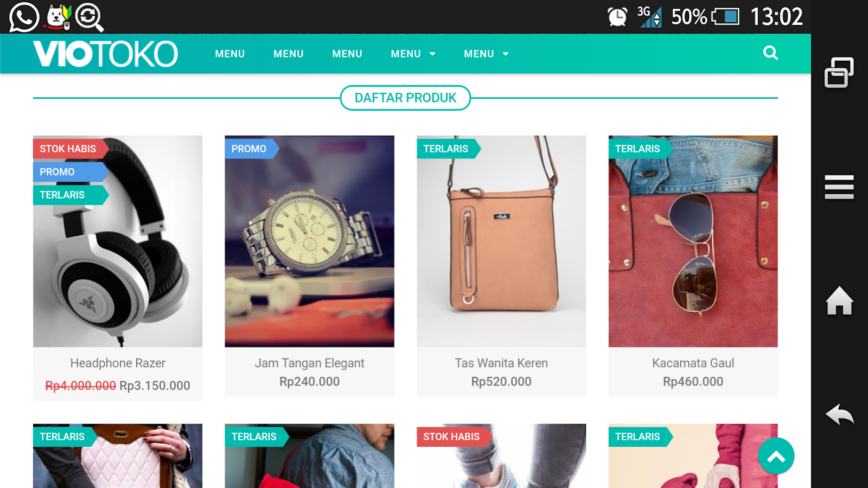This screenshot has height=488, width=868.
Task: Open the Jam Tangan Elegant watch image
Action: tap(310, 241)
